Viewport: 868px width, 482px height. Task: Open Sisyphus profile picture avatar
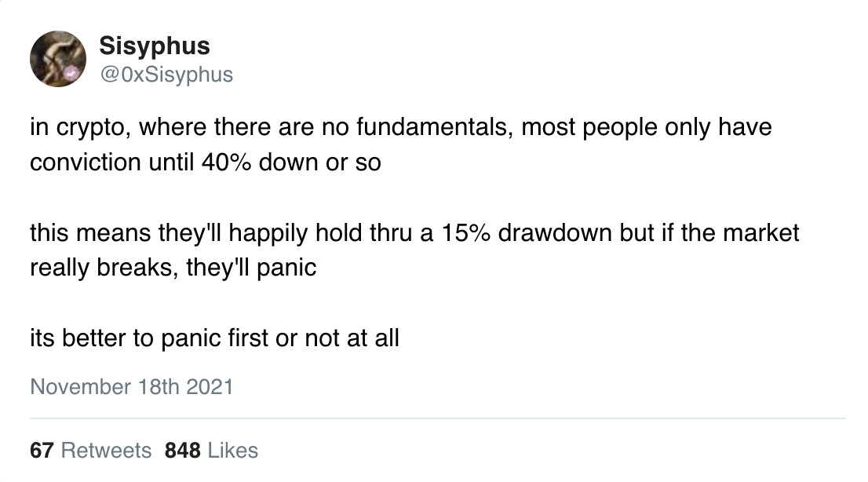point(58,59)
